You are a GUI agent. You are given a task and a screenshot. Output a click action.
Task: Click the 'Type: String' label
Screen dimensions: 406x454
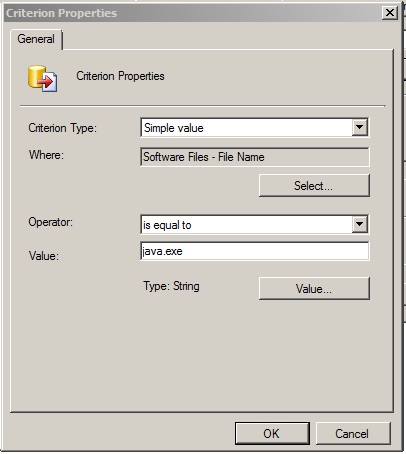pos(171,286)
